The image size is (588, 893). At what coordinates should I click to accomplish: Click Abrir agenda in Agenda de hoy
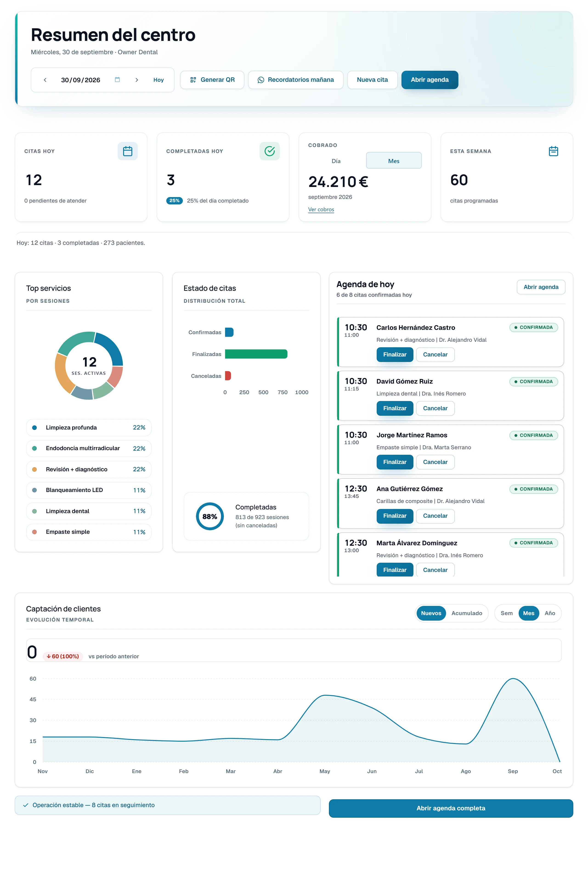(x=541, y=287)
